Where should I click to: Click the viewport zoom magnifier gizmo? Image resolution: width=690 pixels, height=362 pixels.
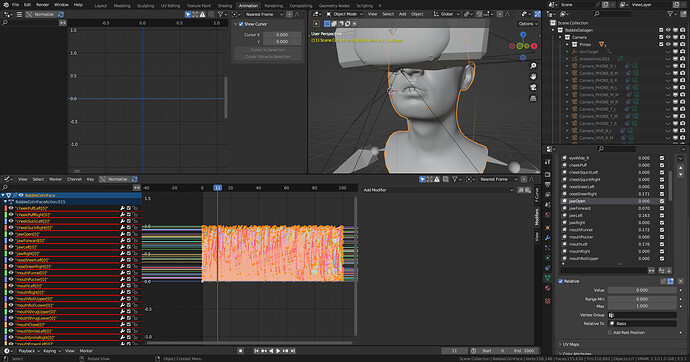click(x=533, y=66)
